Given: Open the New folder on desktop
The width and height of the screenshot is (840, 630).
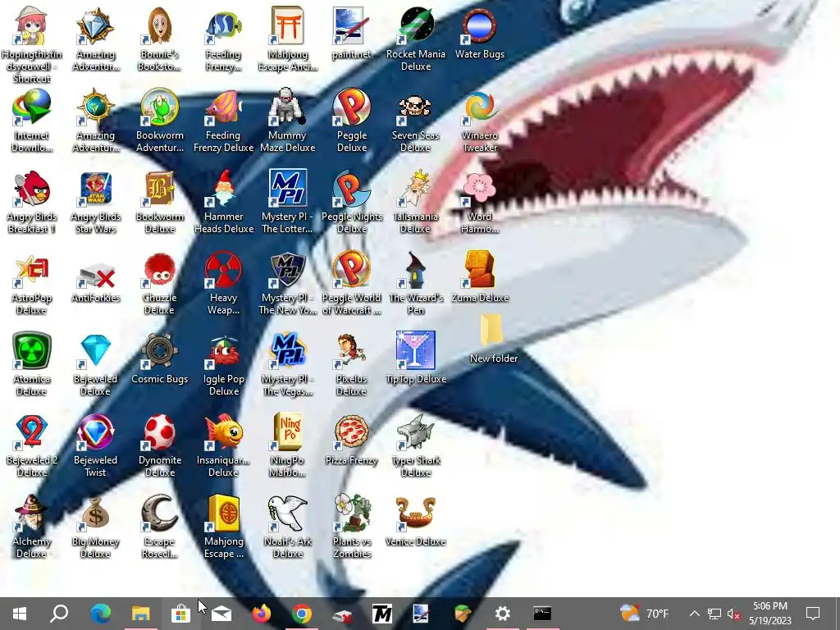Looking at the screenshot, I should click(x=492, y=330).
